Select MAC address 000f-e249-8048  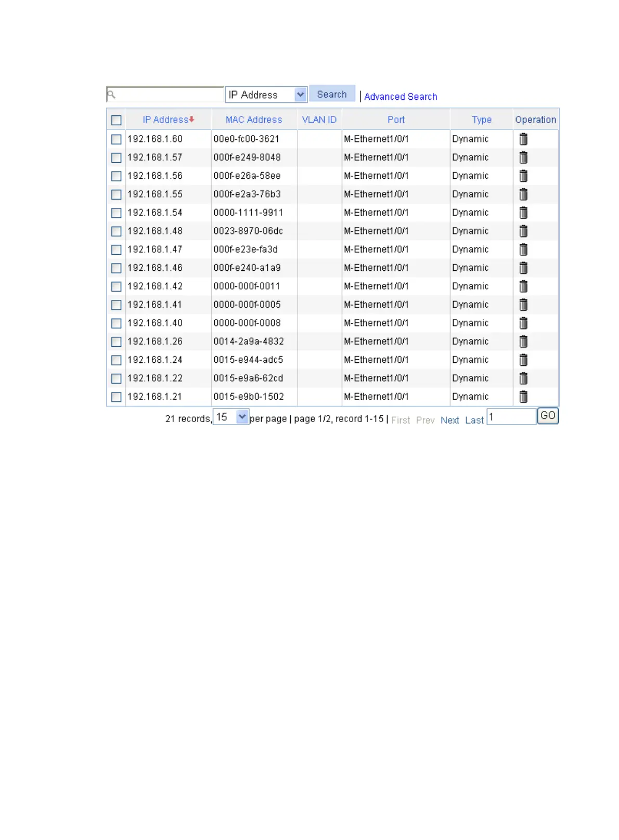(247, 157)
